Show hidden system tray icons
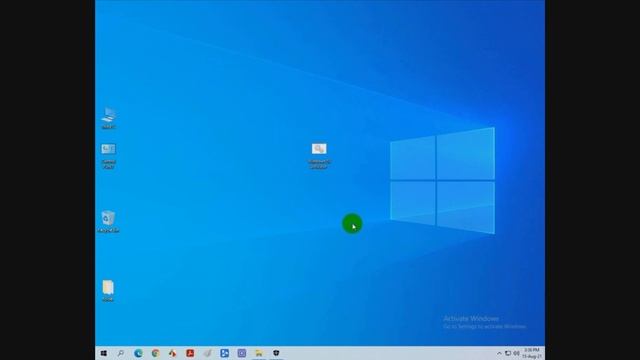The image size is (640, 360). [x=499, y=353]
